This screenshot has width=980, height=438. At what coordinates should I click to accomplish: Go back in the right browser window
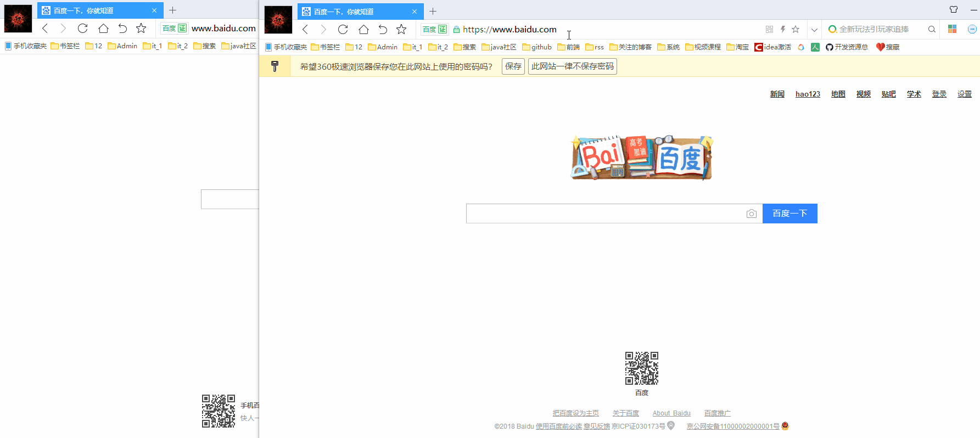pos(305,30)
